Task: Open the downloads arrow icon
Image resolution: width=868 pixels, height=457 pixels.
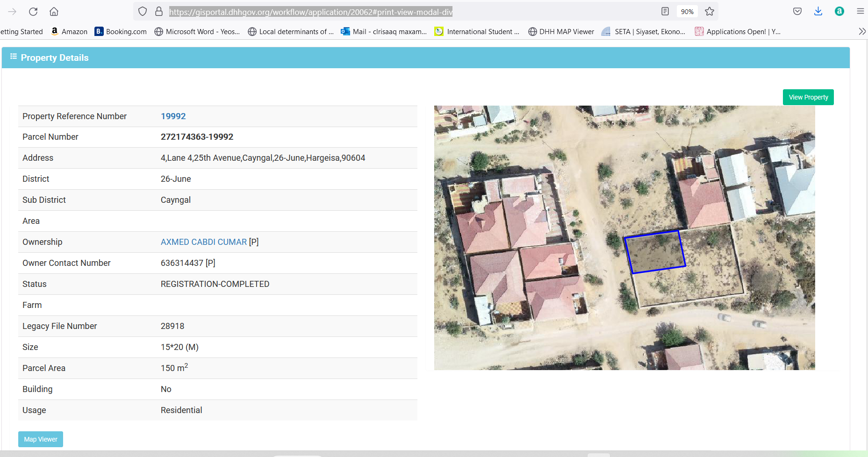Action: point(818,12)
